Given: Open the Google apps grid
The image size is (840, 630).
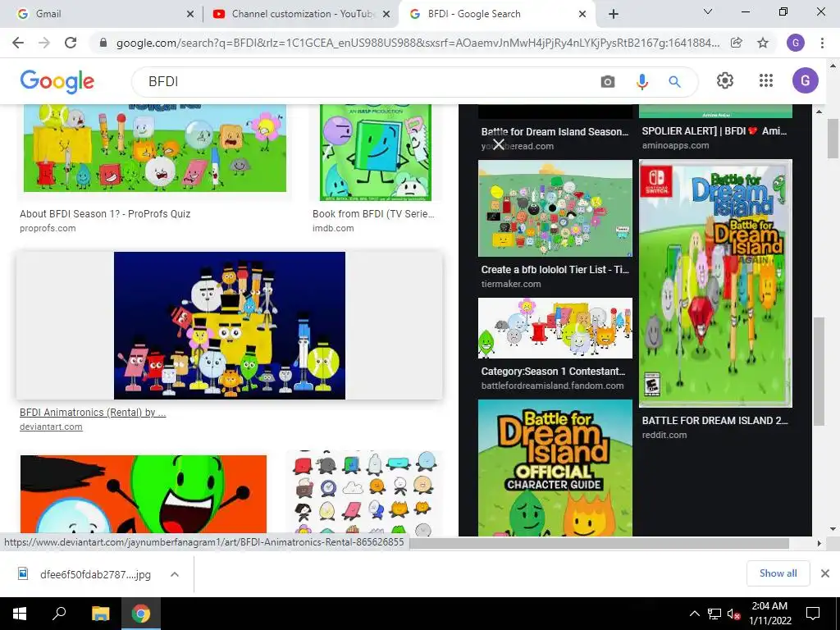Looking at the screenshot, I should pyautogui.click(x=766, y=81).
